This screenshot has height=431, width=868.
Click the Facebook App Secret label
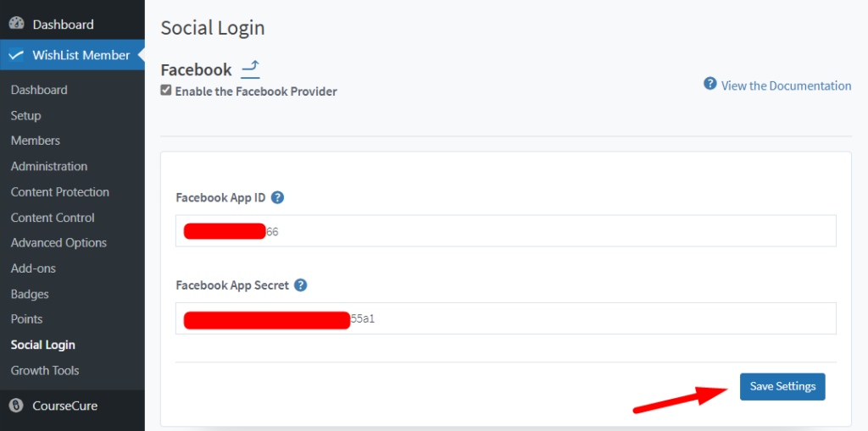coord(232,285)
